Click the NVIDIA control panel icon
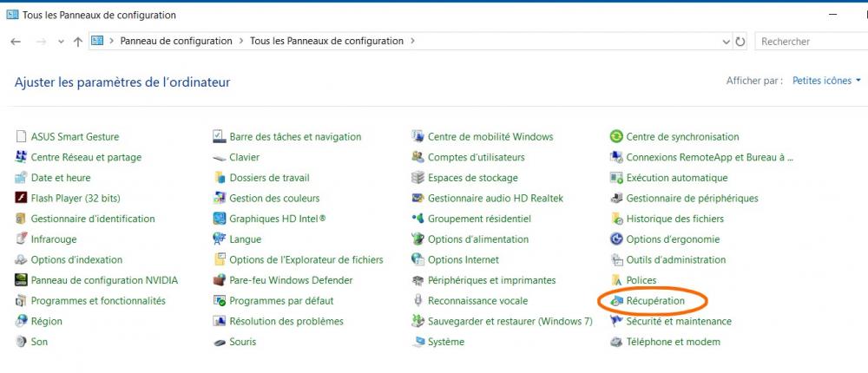868x373 pixels. click(21, 280)
